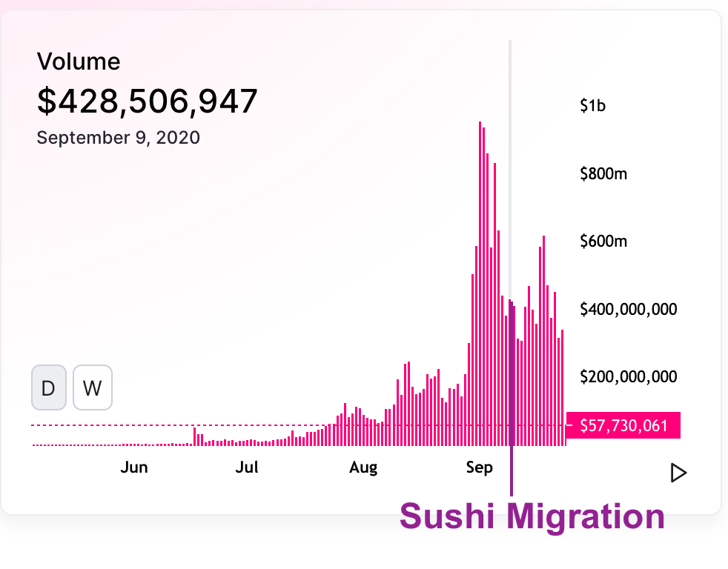
Task: Click the Jun axis label
Action: coord(134,467)
